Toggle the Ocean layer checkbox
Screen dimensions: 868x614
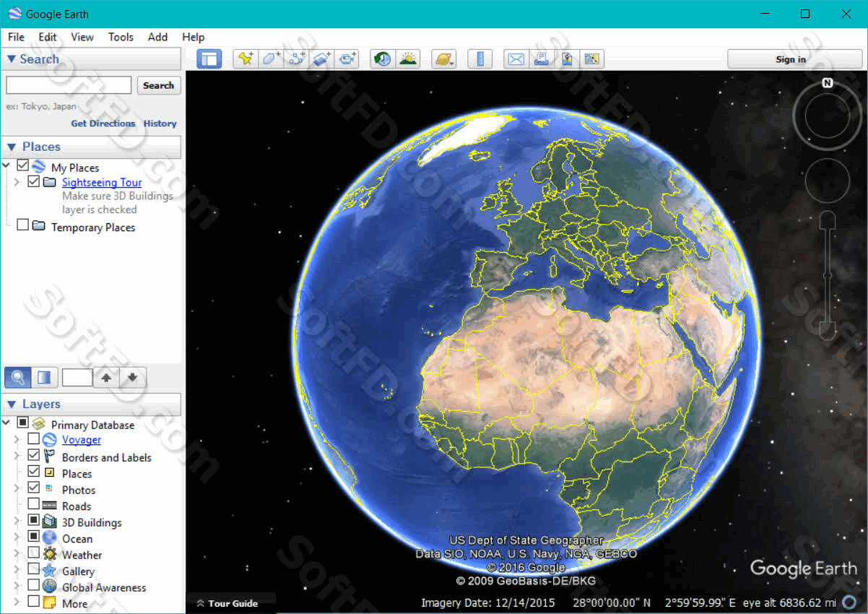(x=33, y=536)
